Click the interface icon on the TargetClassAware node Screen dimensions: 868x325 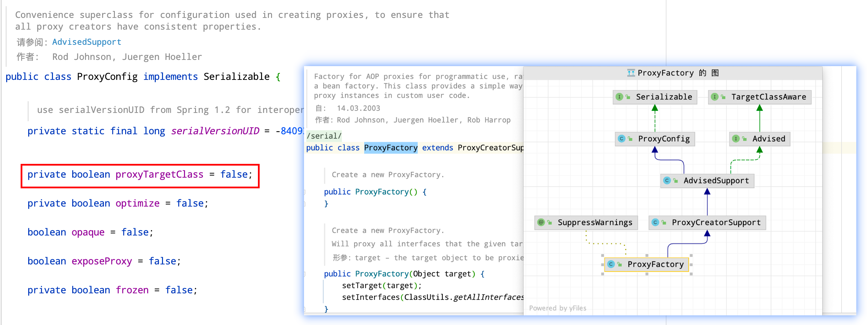click(715, 97)
